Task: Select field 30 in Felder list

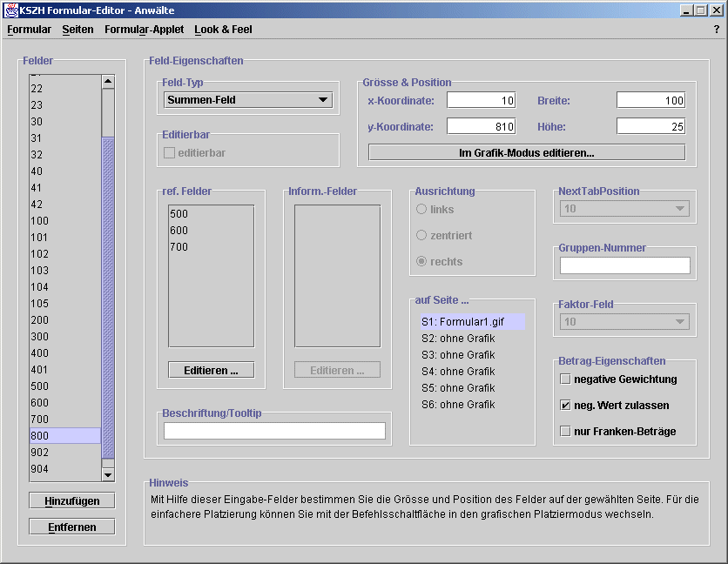Action: tap(65, 122)
